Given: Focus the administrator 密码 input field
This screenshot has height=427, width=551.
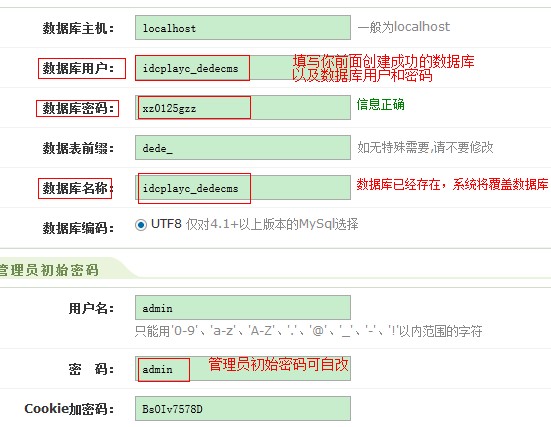Looking at the screenshot, I should coord(243,368).
